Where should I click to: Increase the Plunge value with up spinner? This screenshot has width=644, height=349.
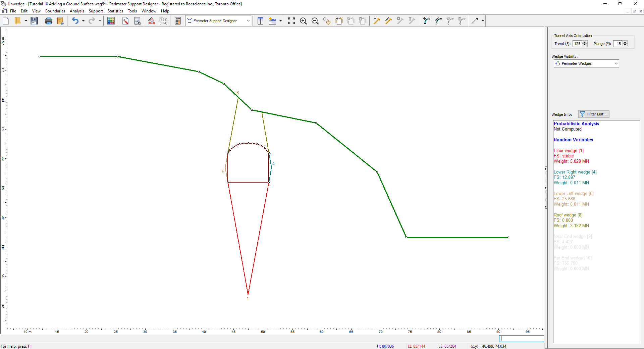625,42
